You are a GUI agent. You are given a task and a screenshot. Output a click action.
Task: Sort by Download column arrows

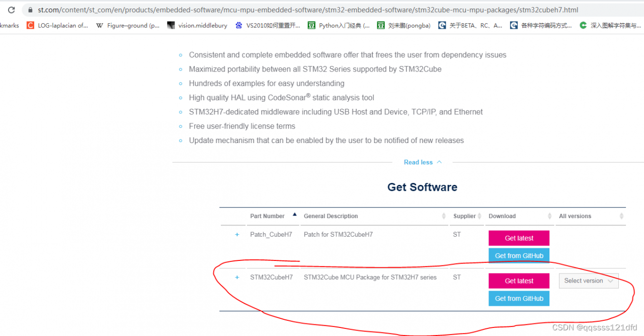[x=549, y=216]
